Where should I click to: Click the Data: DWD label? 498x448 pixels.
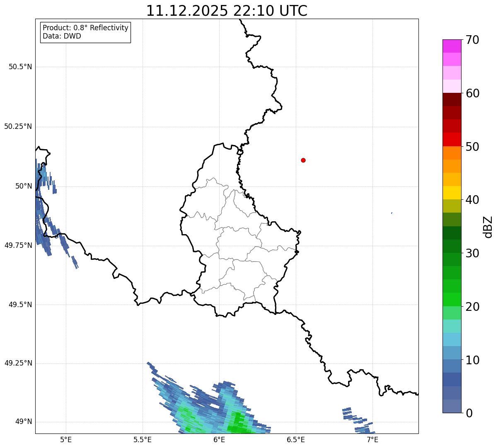click(x=62, y=36)
